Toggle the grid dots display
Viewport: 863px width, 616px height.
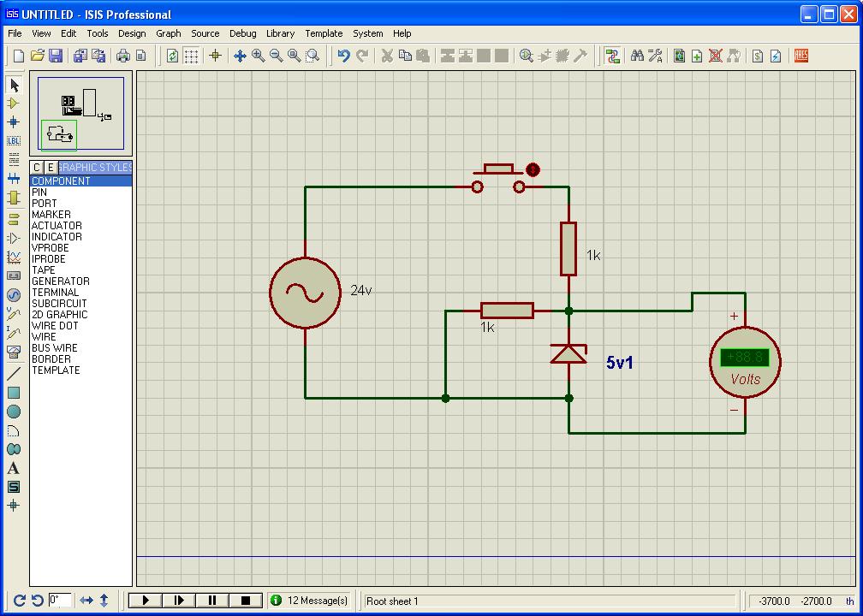click(192, 56)
